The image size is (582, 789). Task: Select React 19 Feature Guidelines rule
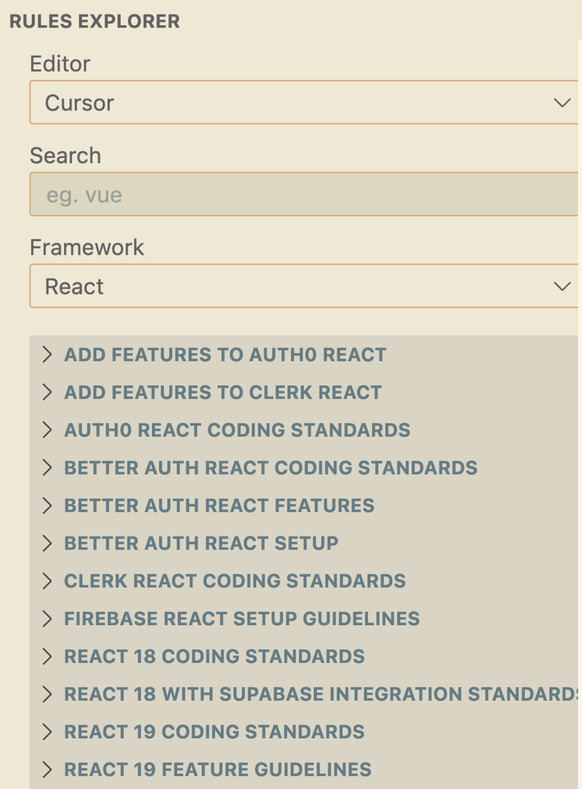[x=218, y=770]
